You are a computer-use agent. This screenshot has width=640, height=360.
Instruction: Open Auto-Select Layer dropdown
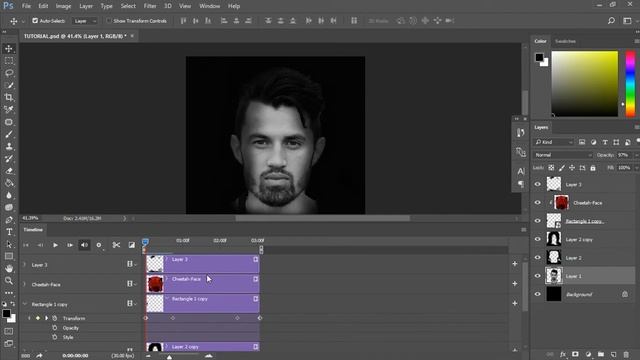(x=85, y=21)
